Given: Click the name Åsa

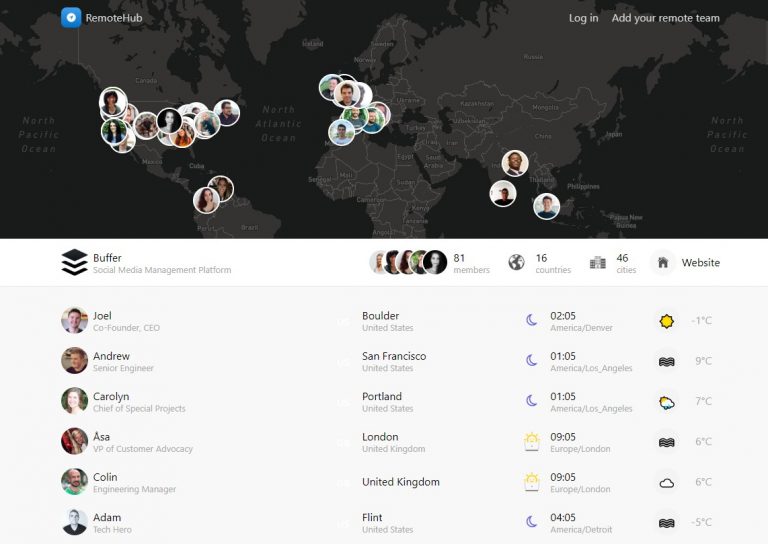Looking at the screenshot, I should [101, 436].
